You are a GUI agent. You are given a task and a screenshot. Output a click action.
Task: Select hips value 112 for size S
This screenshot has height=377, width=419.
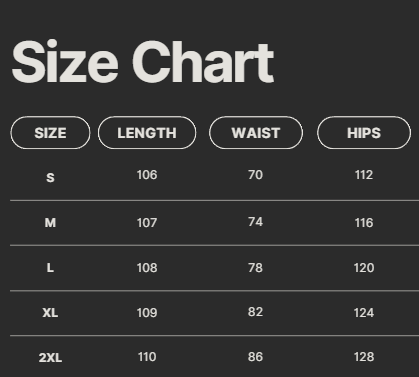point(364,175)
